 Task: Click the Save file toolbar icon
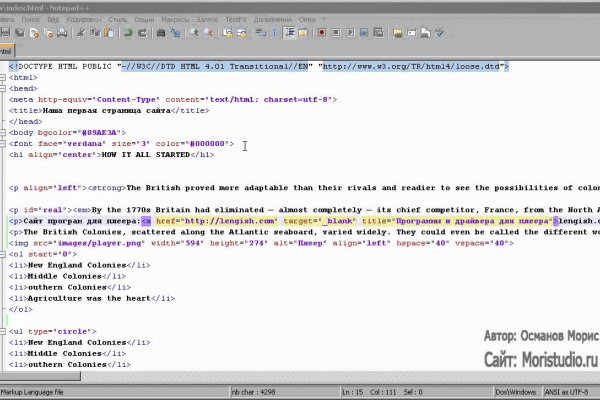[x=7, y=32]
